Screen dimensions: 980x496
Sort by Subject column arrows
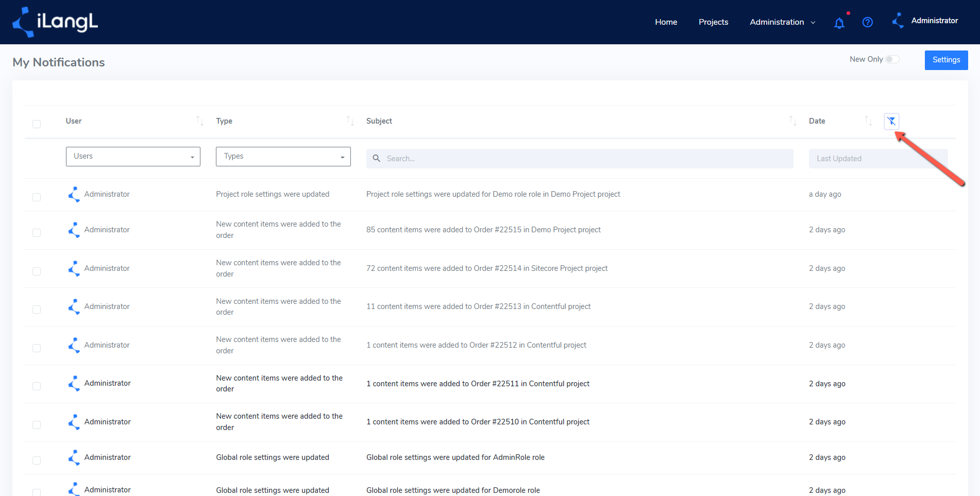[793, 121]
